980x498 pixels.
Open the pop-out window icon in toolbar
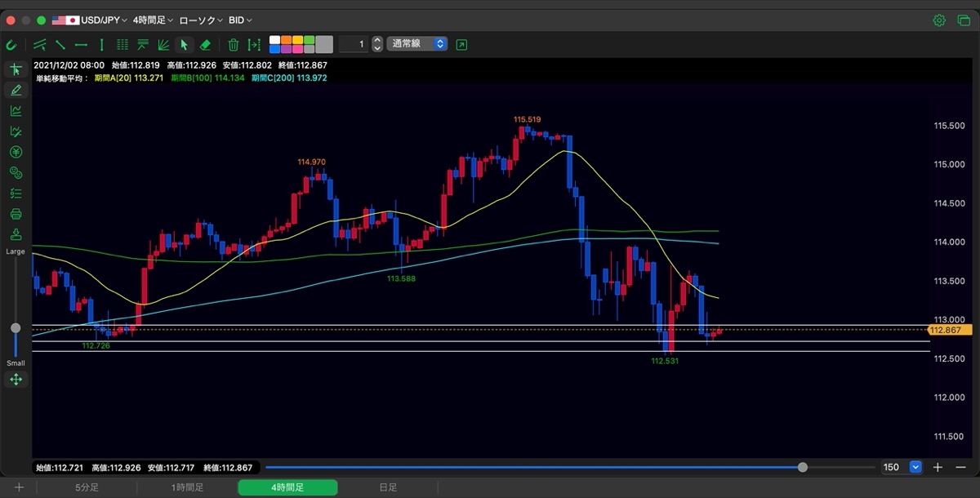[x=462, y=44]
